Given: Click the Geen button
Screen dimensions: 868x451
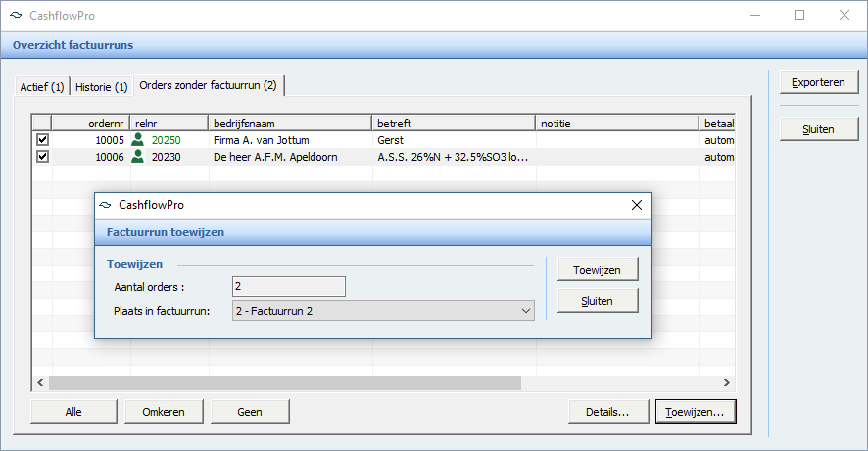Looking at the screenshot, I should pos(250,412).
